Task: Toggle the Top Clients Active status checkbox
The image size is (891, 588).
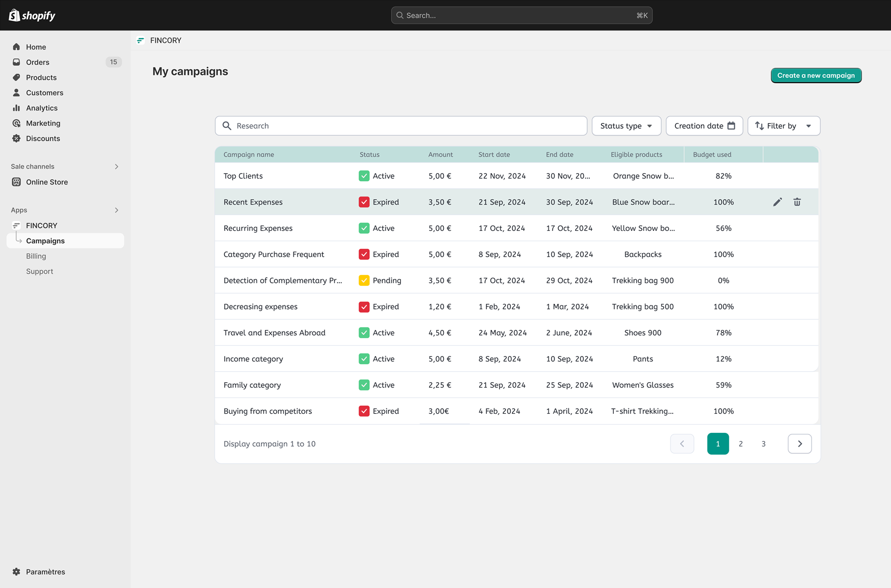Action: coord(364,176)
